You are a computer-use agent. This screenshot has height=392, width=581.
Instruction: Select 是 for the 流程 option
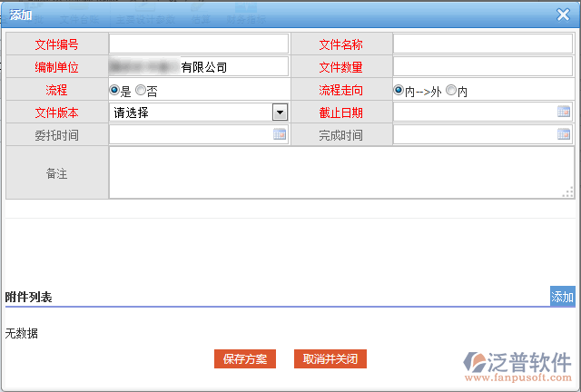click(114, 91)
